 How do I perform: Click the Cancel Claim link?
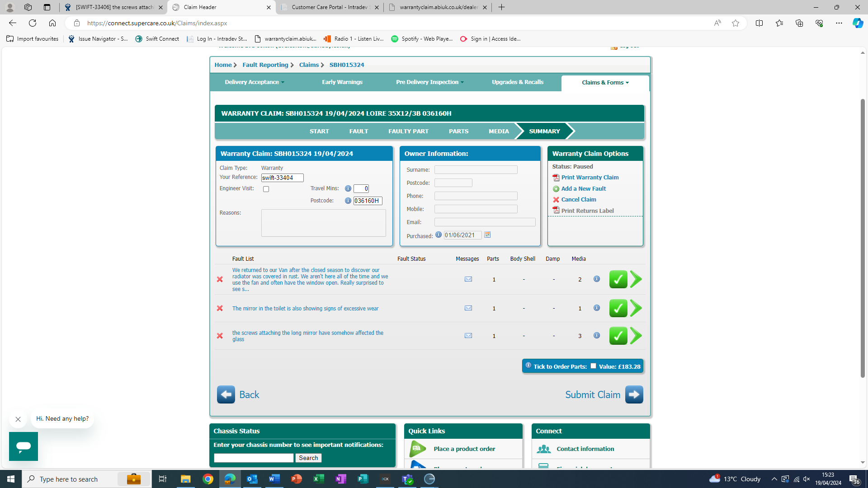pyautogui.click(x=578, y=200)
